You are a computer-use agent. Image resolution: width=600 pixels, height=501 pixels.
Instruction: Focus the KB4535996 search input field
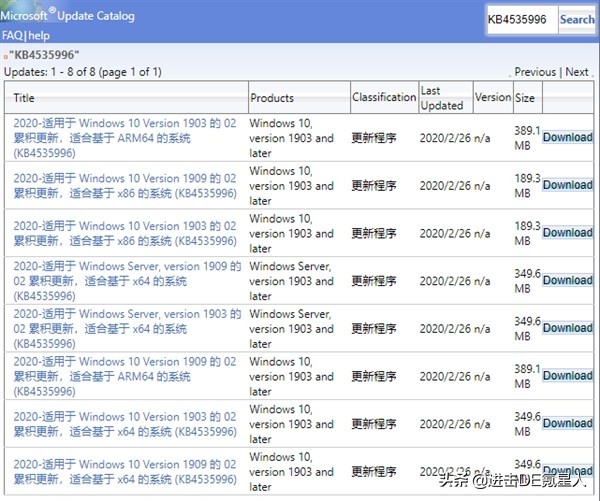pyautogui.click(x=522, y=20)
